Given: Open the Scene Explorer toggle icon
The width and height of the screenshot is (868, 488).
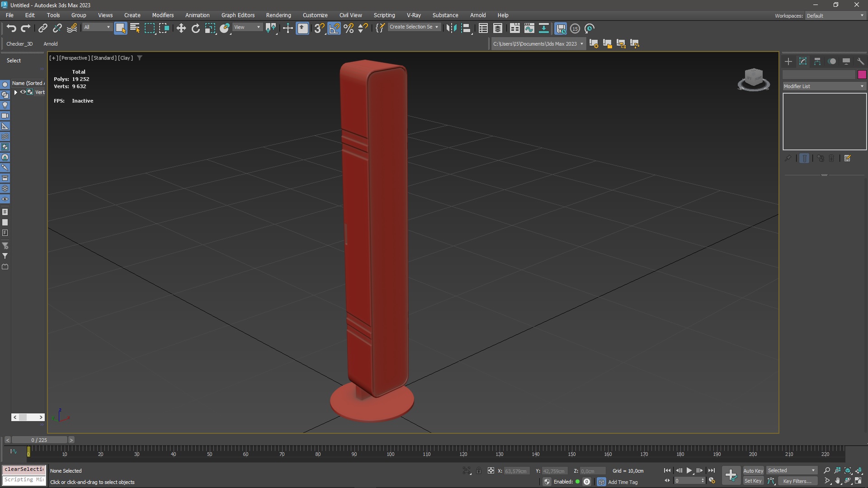Looking at the screenshot, I should coord(483,28).
